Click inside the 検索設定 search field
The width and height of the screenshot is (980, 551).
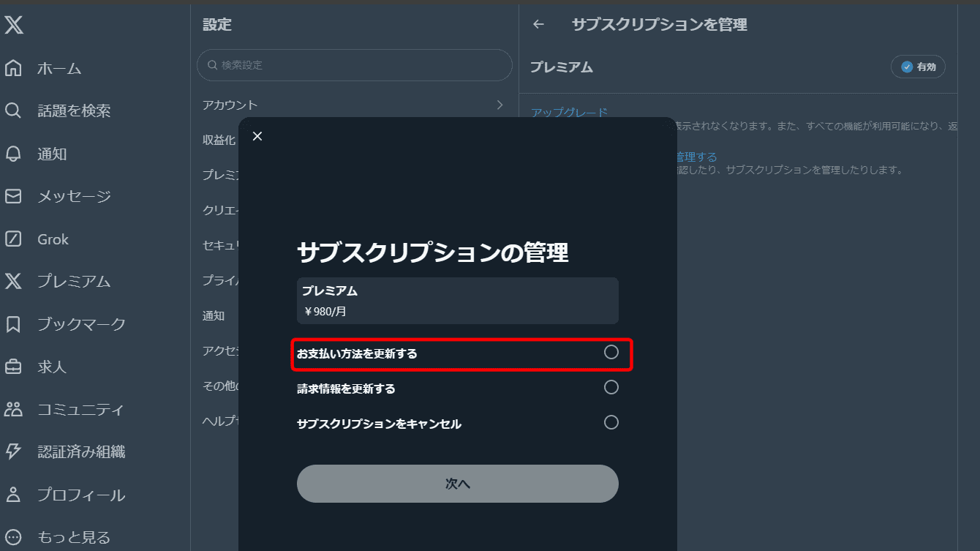pyautogui.click(x=354, y=65)
